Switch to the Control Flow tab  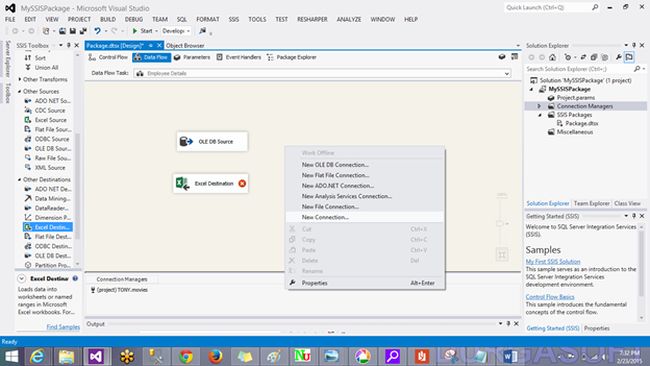coord(108,57)
